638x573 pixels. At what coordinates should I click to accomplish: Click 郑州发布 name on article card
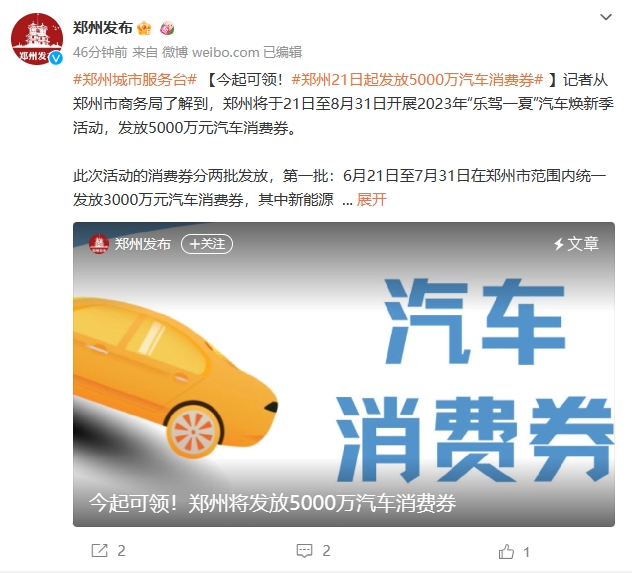[142, 244]
